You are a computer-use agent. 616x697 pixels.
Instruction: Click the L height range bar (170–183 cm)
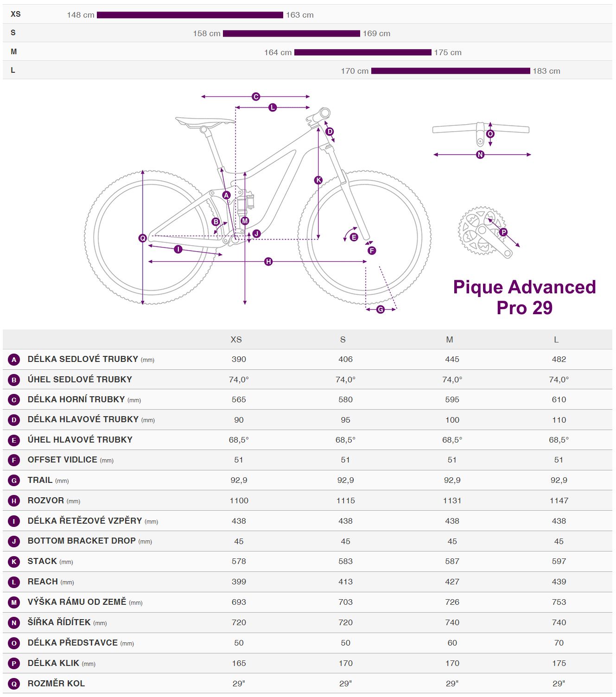pos(451,71)
